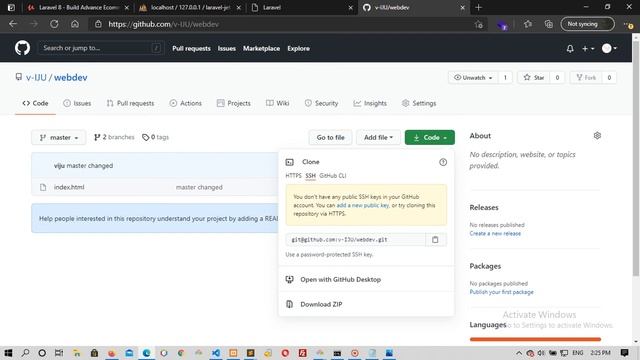This screenshot has height=360, width=640.
Task: Open the Projects tab
Action: coord(234,103)
